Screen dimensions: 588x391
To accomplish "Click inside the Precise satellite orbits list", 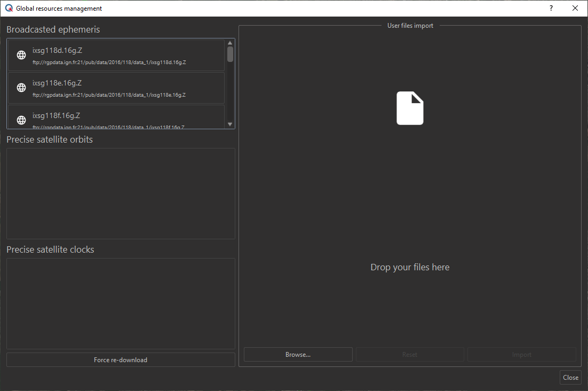I will (121, 193).
